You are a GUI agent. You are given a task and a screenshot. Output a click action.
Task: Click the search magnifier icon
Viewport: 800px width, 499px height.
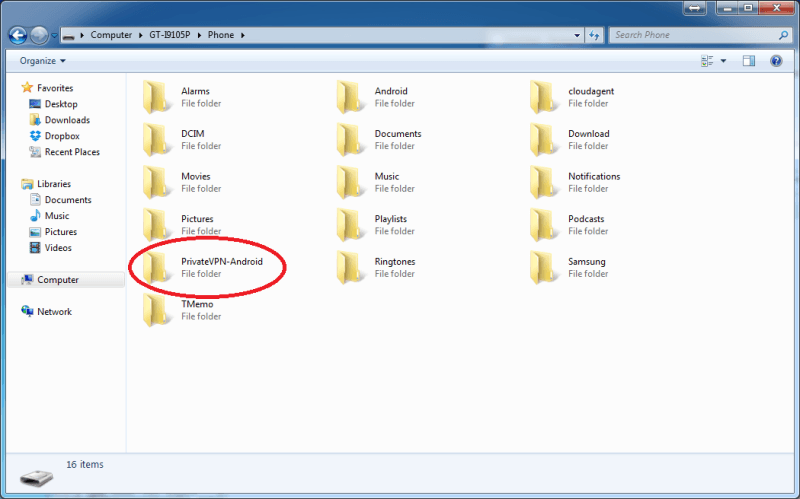(x=783, y=35)
